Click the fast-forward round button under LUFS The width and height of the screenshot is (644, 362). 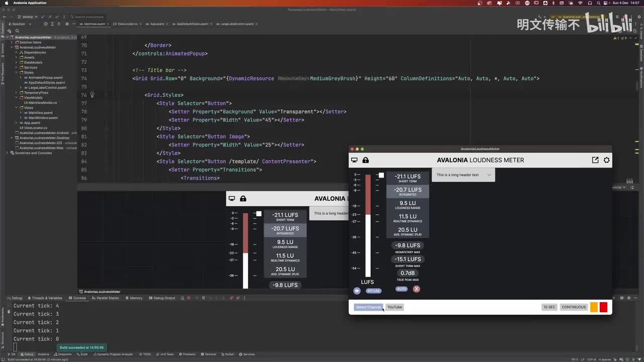pyautogui.click(x=357, y=291)
